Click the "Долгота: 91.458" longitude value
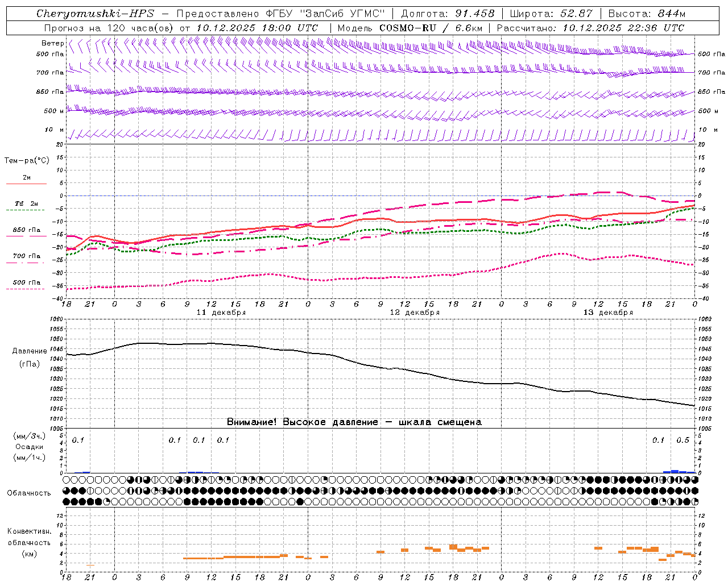 448,14
